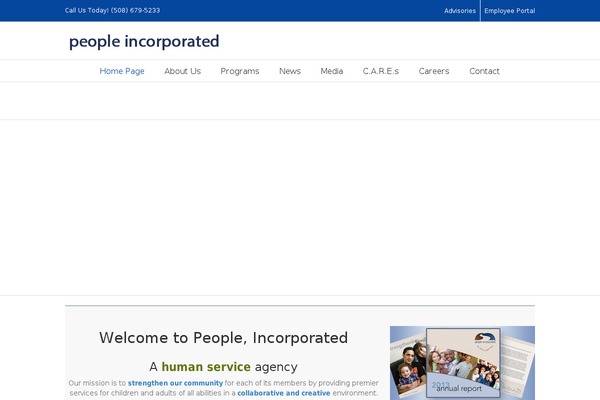
Task: Click the 'collaborative and creative' text
Action: [x=284, y=393]
